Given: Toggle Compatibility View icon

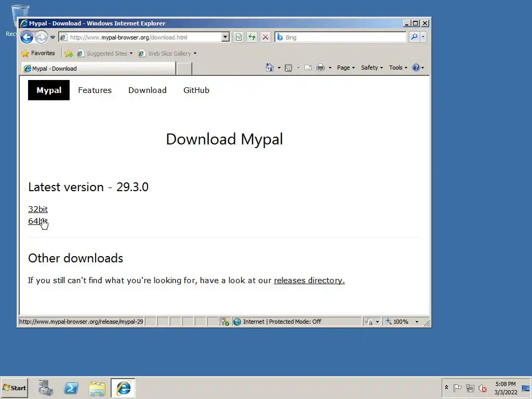Looking at the screenshot, I should pyautogui.click(x=238, y=37).
